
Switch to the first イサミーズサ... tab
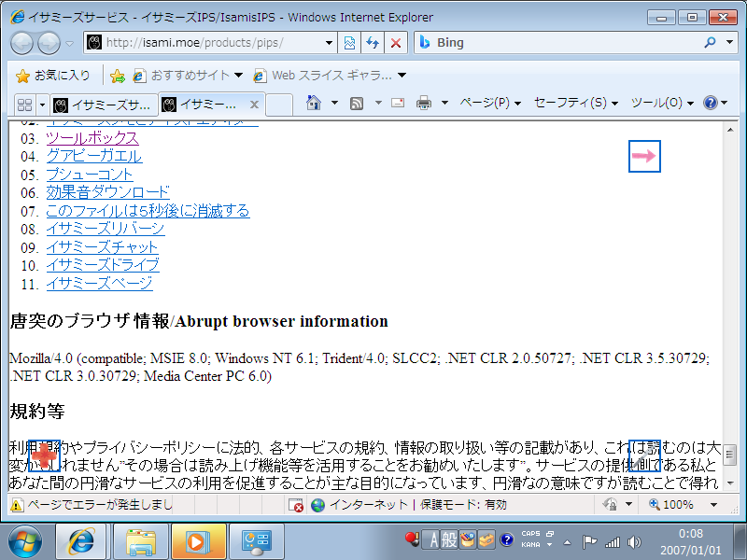click(x=105, y=105)
